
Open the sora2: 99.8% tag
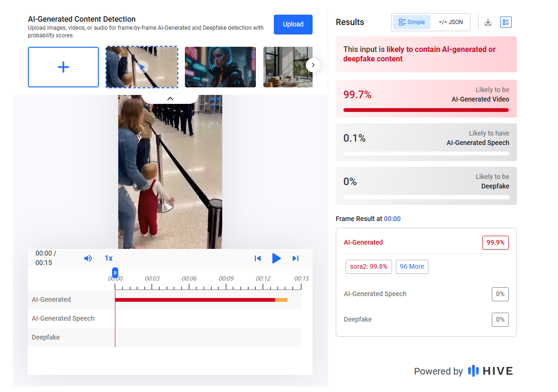click(x=369, y=266)
